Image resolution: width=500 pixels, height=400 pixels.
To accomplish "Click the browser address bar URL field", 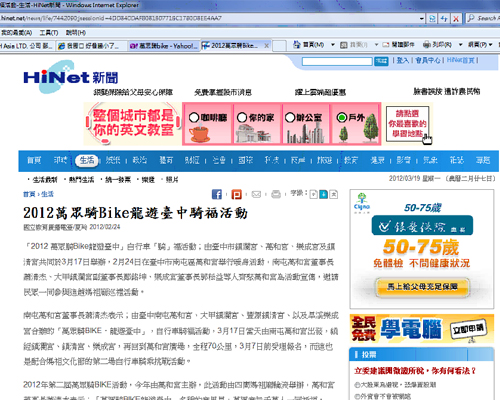I will coord(210,18).
